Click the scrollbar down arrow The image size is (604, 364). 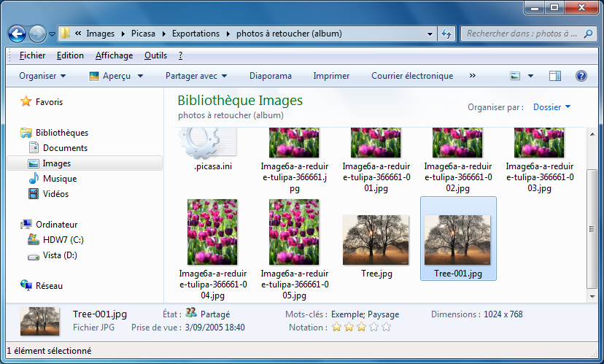[592, 296]
